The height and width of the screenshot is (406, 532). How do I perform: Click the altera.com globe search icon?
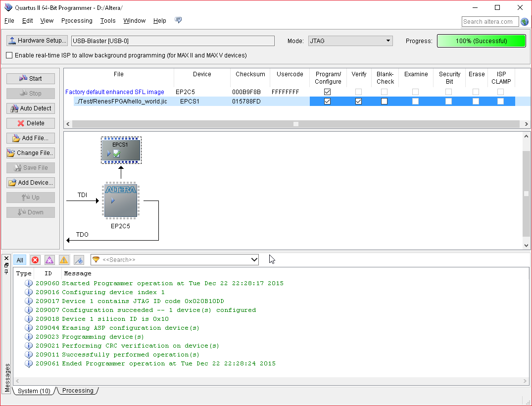pos(525,22)
